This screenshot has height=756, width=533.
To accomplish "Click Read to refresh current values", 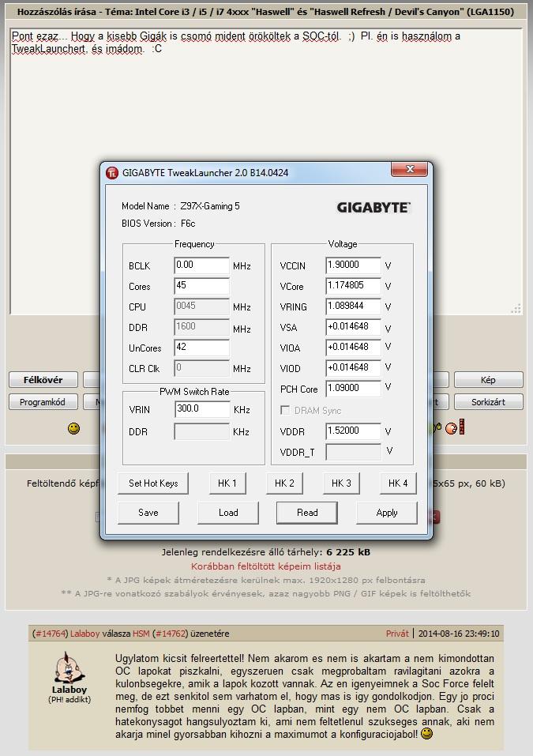I will (x=307, y=513).
